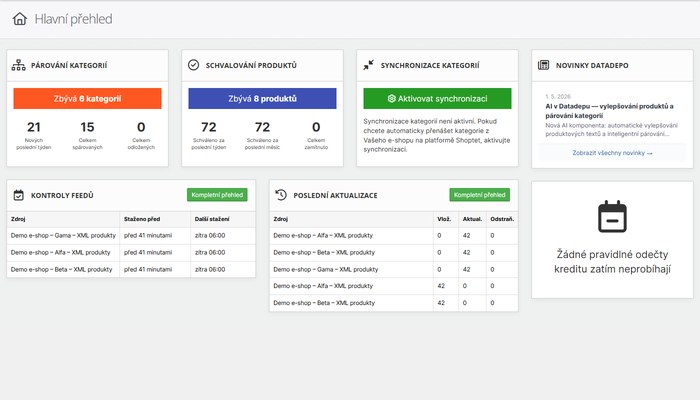Click the Aktual. column header
The height and width of the screenshot is (400, 700).
[472, 219]
